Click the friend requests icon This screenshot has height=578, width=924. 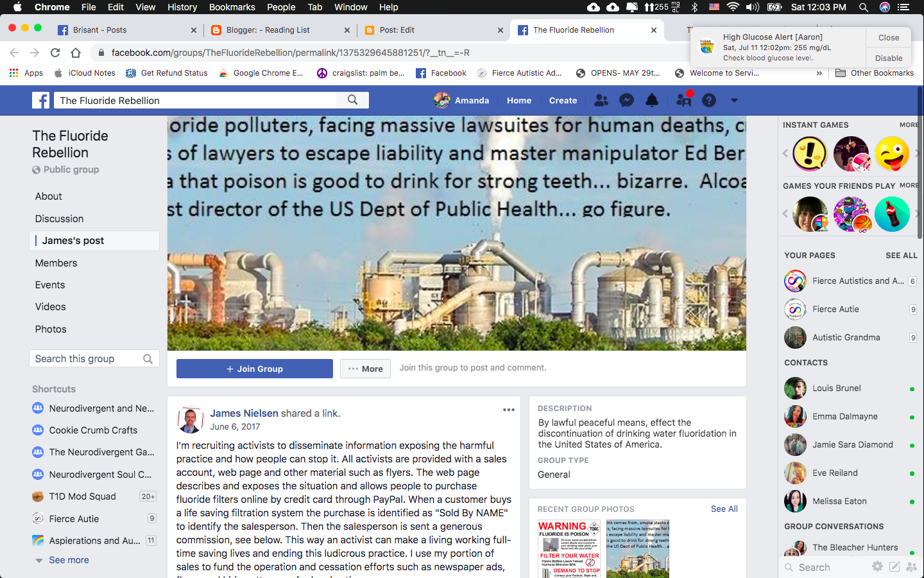[x=601, y=100]
